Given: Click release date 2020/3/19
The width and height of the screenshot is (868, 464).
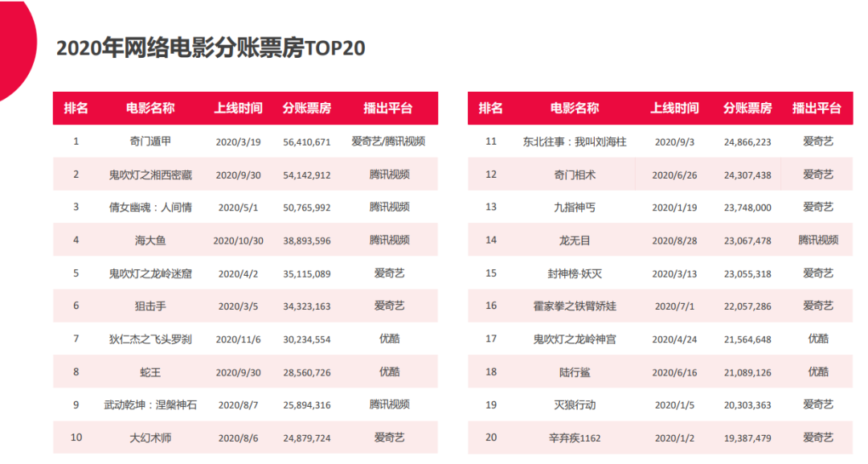Looking at the screenshot, I should [x=238, y=142].
